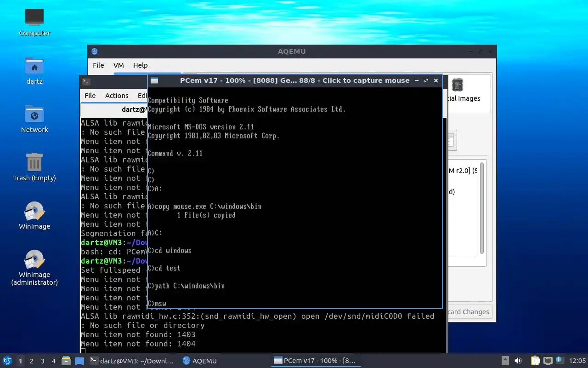Maximize the PCem v17 window
The height and width of the screenshot is (368, 588).
pyautogui.click(x=426, y=80)
